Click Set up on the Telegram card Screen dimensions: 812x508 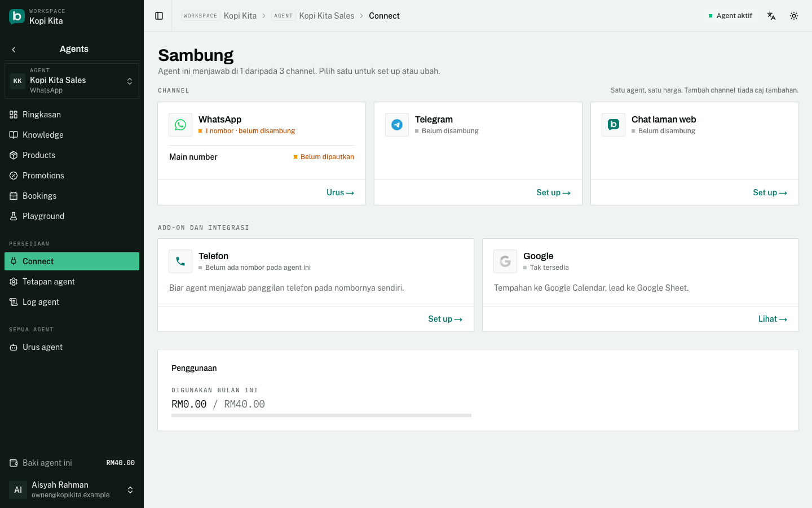553,192
